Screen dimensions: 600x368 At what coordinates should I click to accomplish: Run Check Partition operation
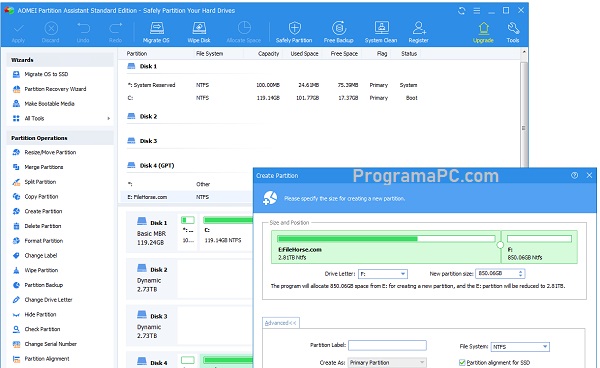coord(42,329)
